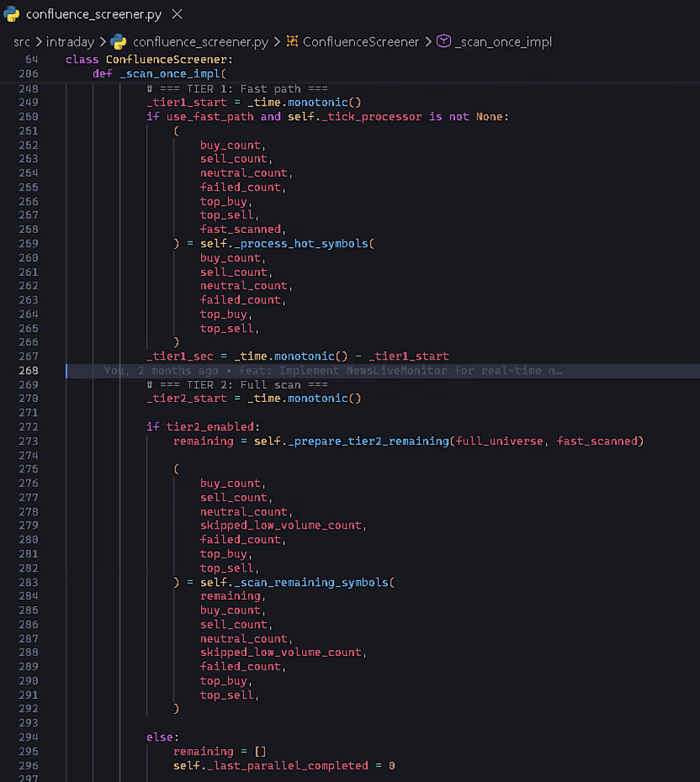The width and height of the screenshot is (700, 782).
Task: Click 'self._last_parallel_completed = 0' line
Action: click(x=285, y=766)
